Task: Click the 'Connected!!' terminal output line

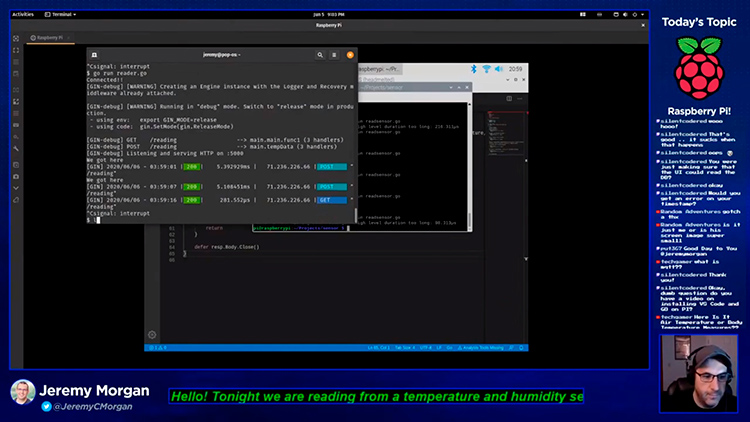Action: (x=105, y=80)
